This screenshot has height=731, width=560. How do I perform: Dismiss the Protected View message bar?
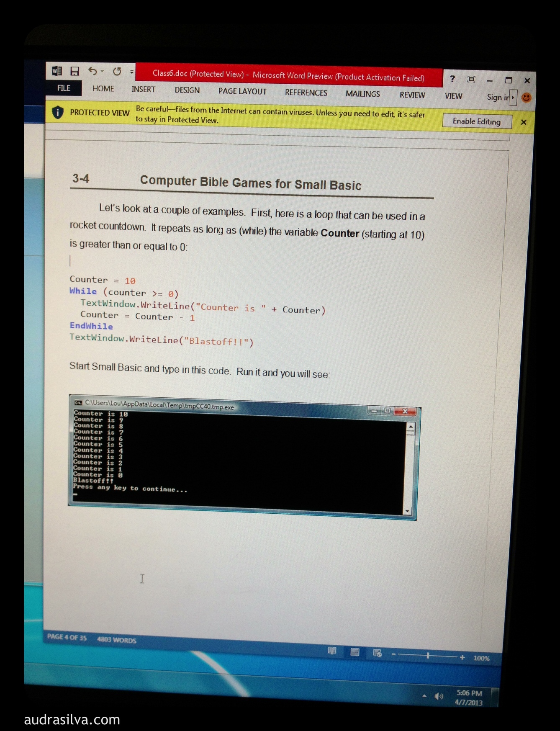pyautogui.click(x=524, y=122)
